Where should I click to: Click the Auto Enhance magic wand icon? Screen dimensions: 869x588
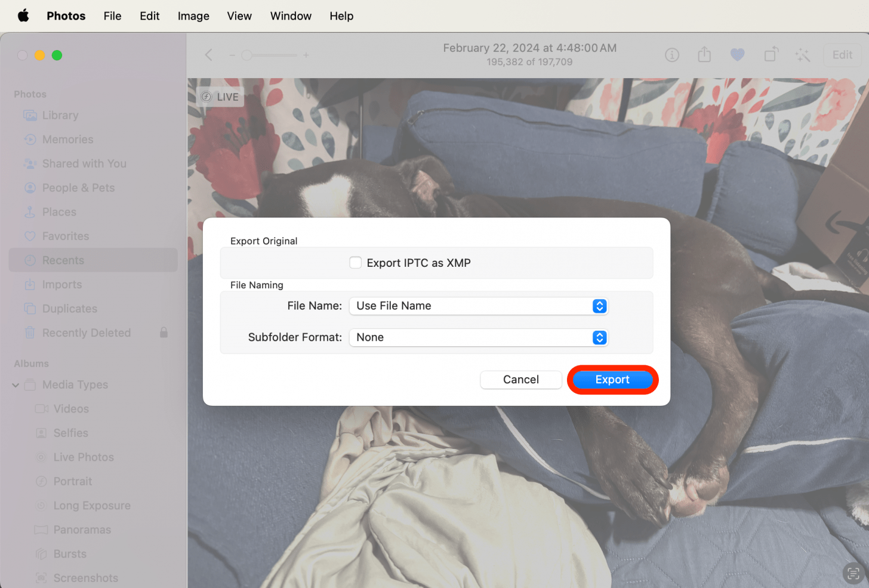click(x=802, y=56)
